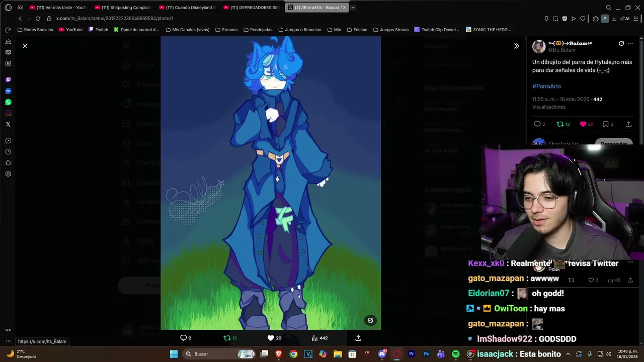Open the Streams bookmarks folder
The image size is (644, 362).
(x=226, y=30)
